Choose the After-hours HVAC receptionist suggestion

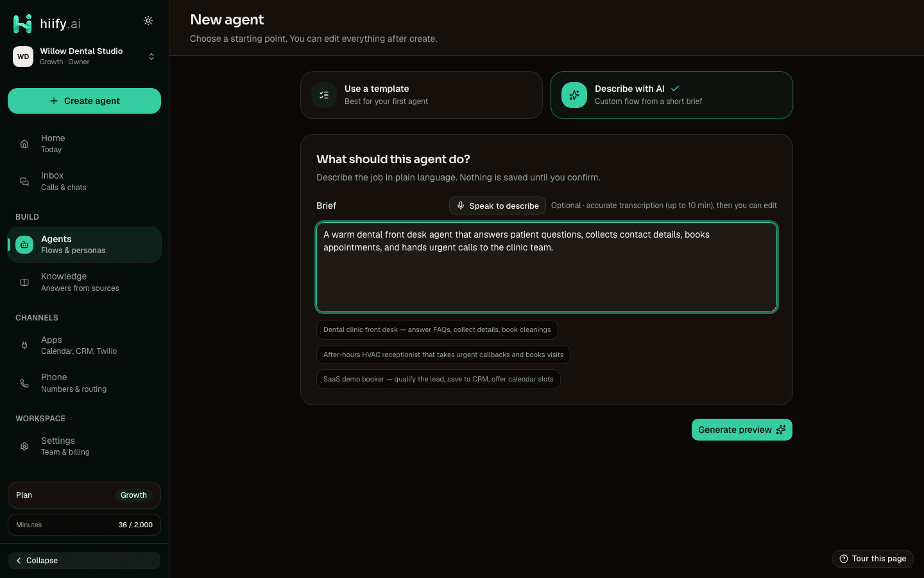tap(443, 355)
